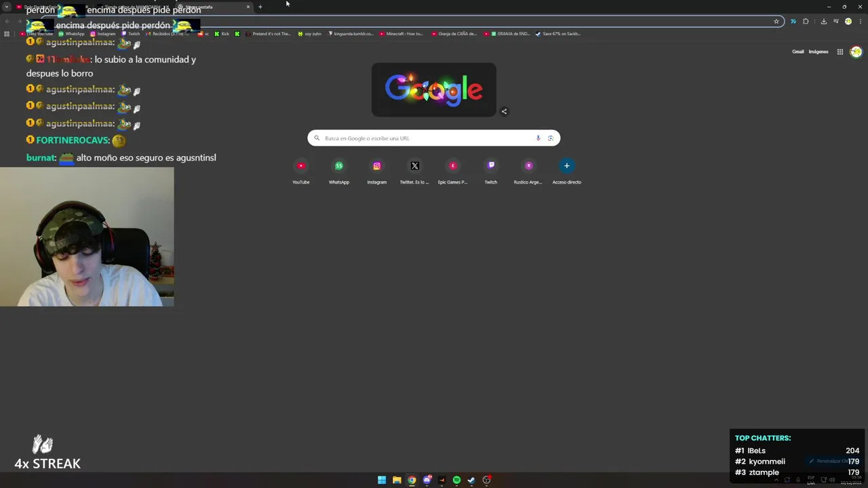Open OBS Studio from taskbar
Viewport: 868px width, 488px height.
coord(486,480)
